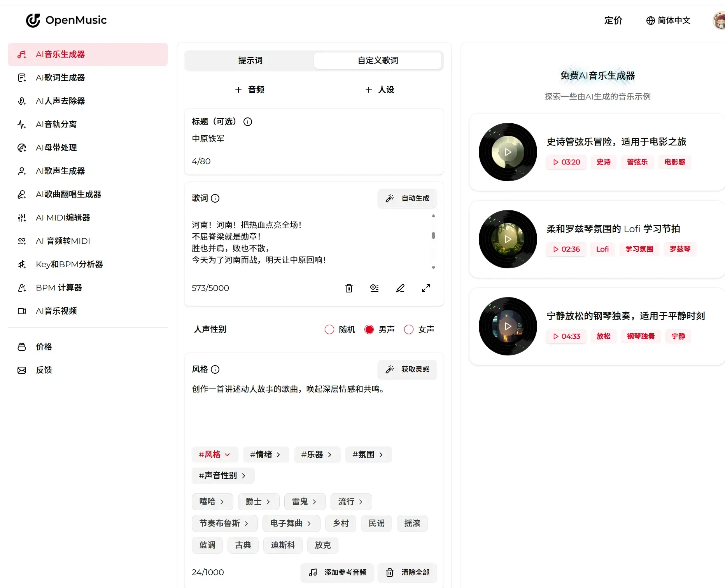Screen dimensions: 725x588
Task: Switch to the 提示词 tab
Action: coord(250,61)
